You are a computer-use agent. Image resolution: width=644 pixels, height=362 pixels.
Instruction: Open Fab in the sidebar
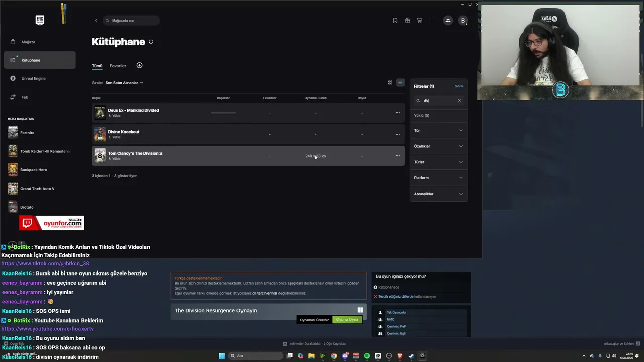40,97
